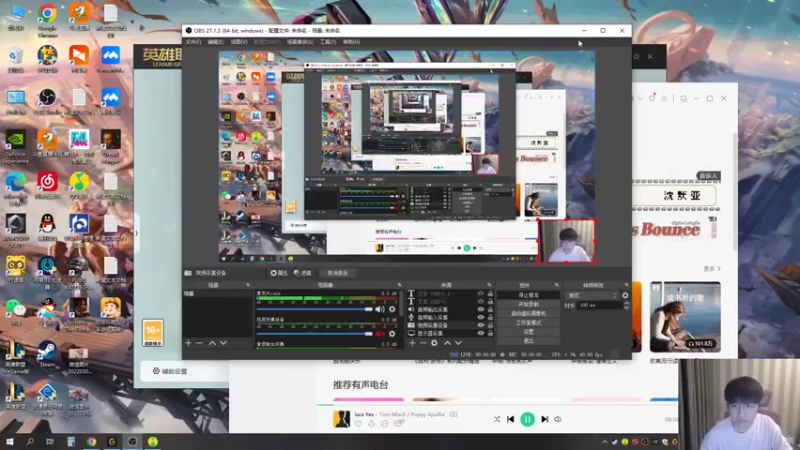Open 视频采集设备 mixer settings gear
Image resolution: width=800 pixels, height=450 pixels.
[x=392, y=334]
